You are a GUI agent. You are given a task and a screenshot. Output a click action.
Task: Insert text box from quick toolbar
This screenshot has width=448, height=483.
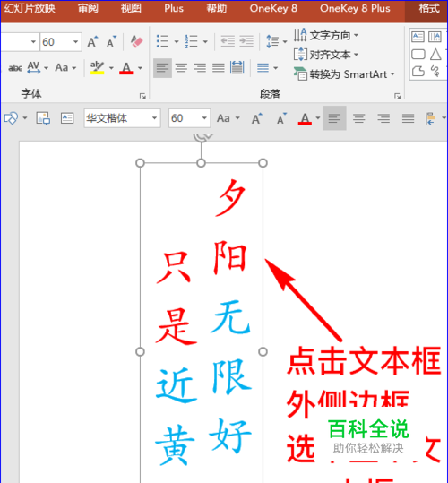(67, 118)
